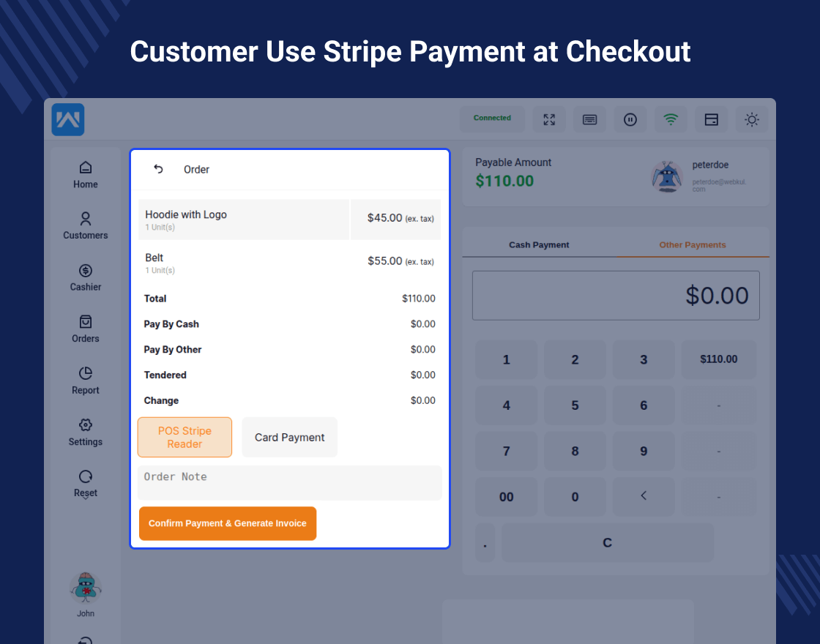The image size is (820, 644).
Task: Open the Cashier section
Action: (x=86, y=278)
